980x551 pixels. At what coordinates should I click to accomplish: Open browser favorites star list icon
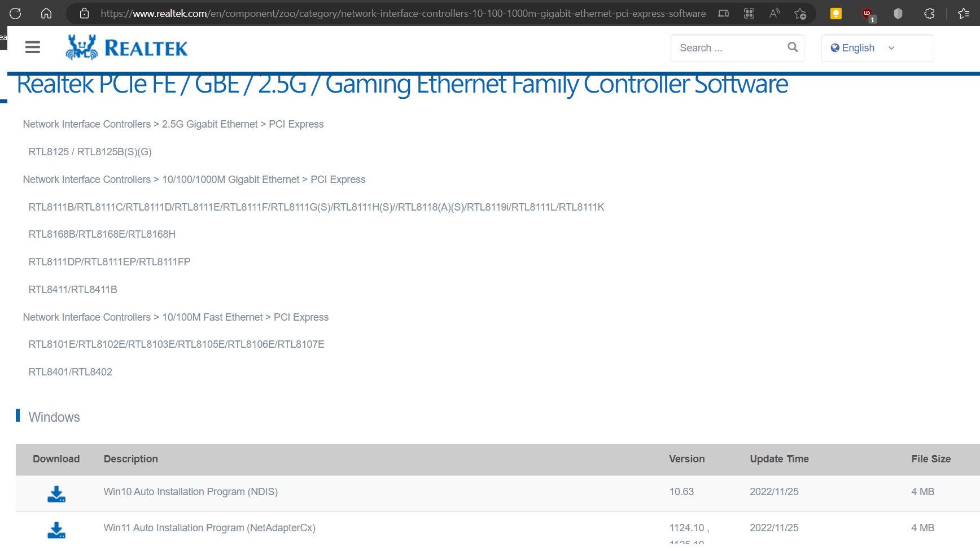coord(964,14)
